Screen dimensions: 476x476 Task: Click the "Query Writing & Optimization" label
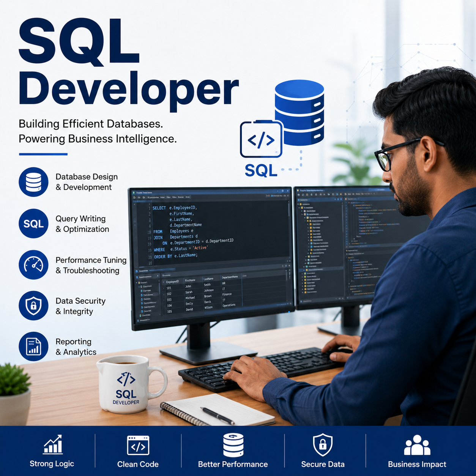coord(82,224)
